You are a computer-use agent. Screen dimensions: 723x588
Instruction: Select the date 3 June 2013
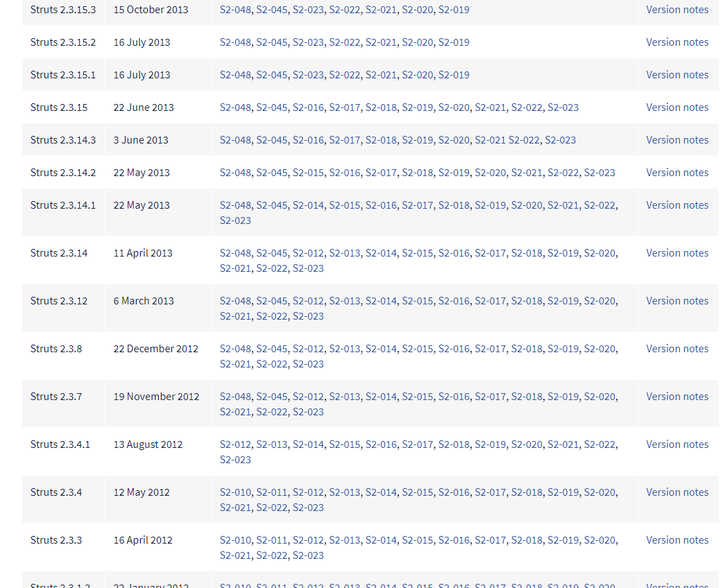tap(141, 140)
